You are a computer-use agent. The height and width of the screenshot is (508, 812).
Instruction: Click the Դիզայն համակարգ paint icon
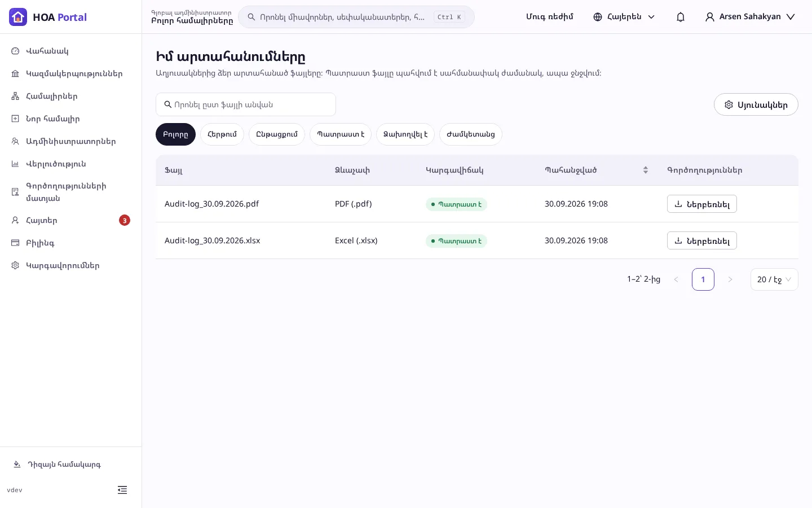(17, 465)
